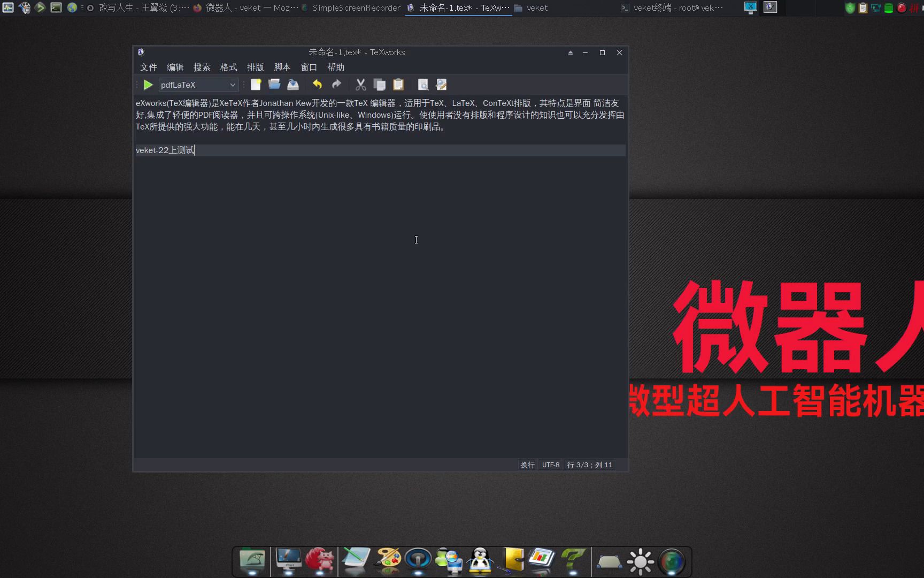Switch to the 改写人生 taskbar window
Viewport: 924px width, 578px height.
coord(138,8)
